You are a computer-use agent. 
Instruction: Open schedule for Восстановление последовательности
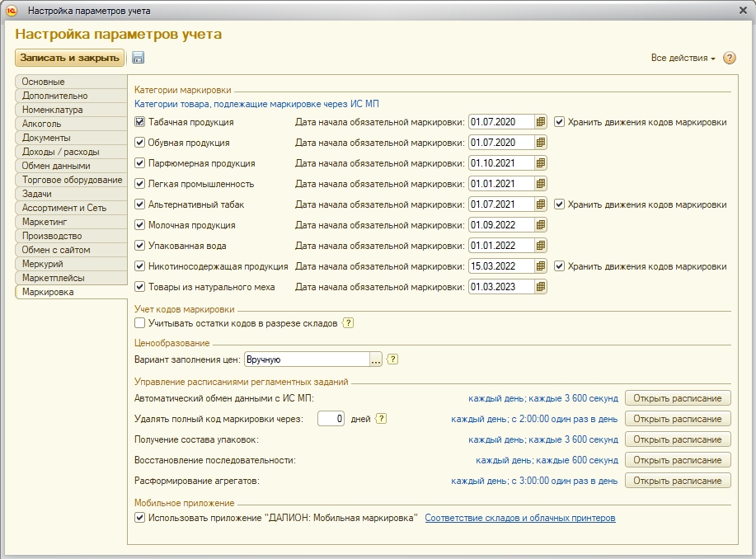click(678, 460)
